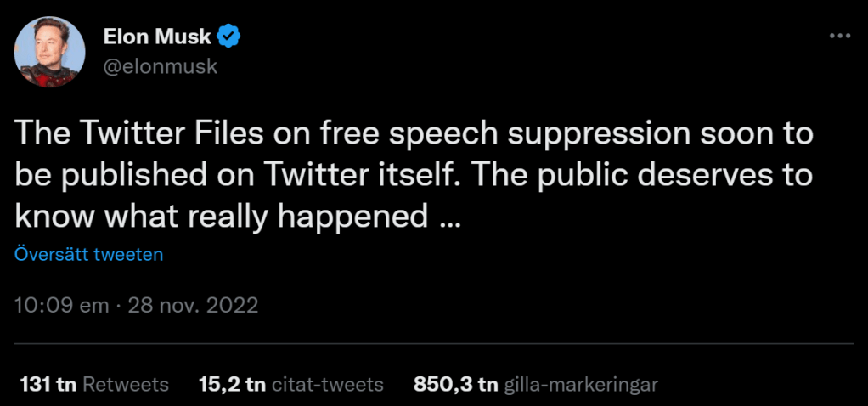Open the @elonmusk handle link
The height and width of the screenshot is (406, 868).
160,66
